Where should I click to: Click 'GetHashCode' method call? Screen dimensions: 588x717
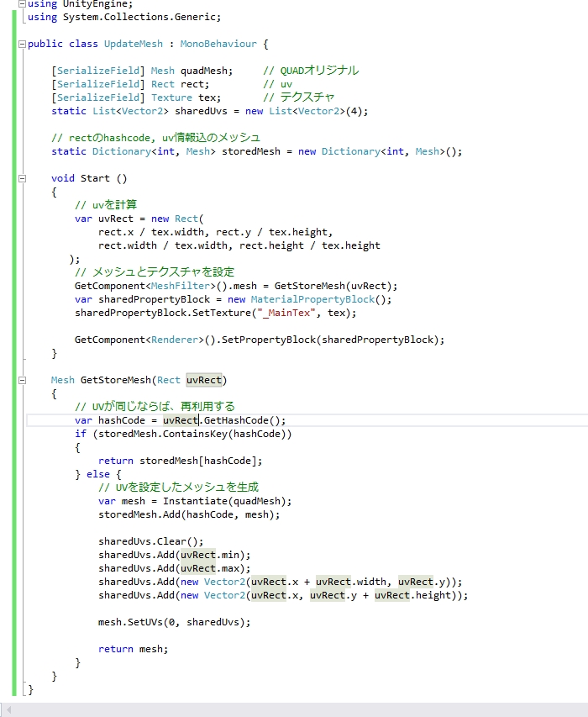click(x=236, y=420)
